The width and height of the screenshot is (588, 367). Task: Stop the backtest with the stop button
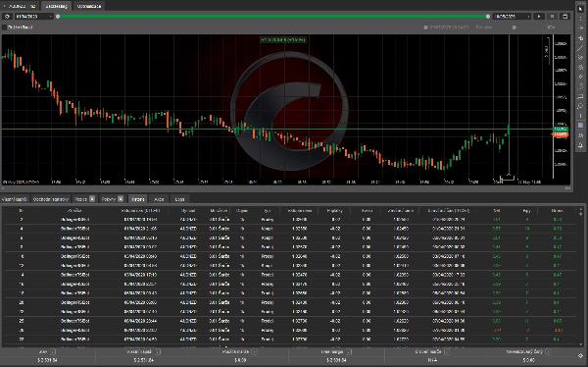[552, 17]
